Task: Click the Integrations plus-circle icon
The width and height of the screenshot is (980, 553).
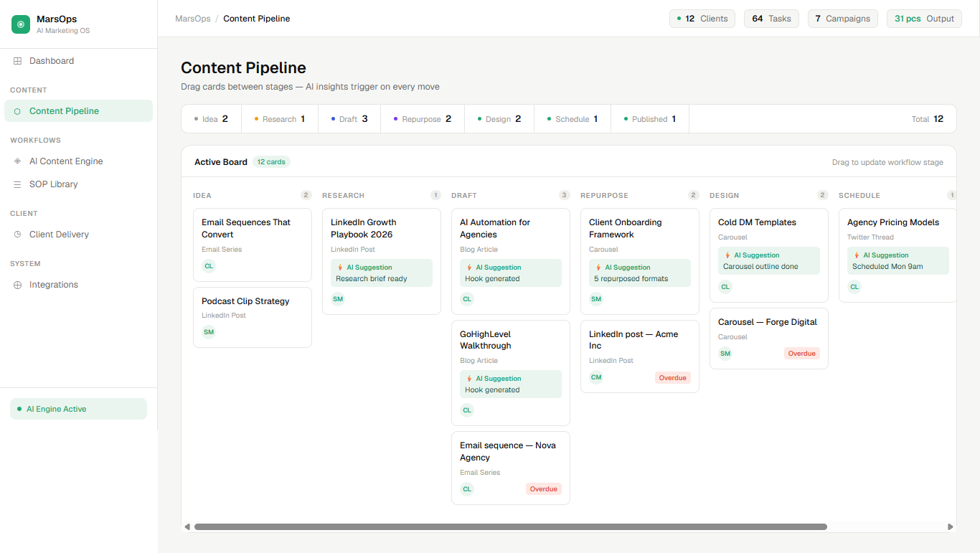Action: [18, 285]
